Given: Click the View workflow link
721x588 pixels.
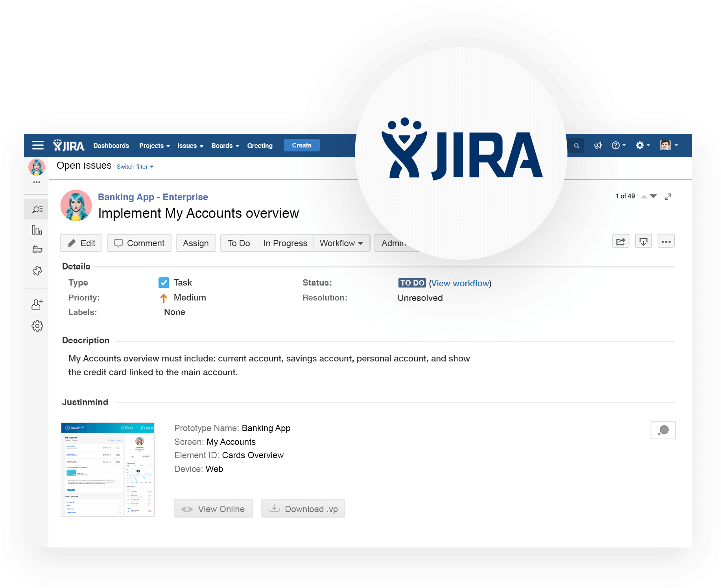Looking at the screenshot, I should coord(460,283).
